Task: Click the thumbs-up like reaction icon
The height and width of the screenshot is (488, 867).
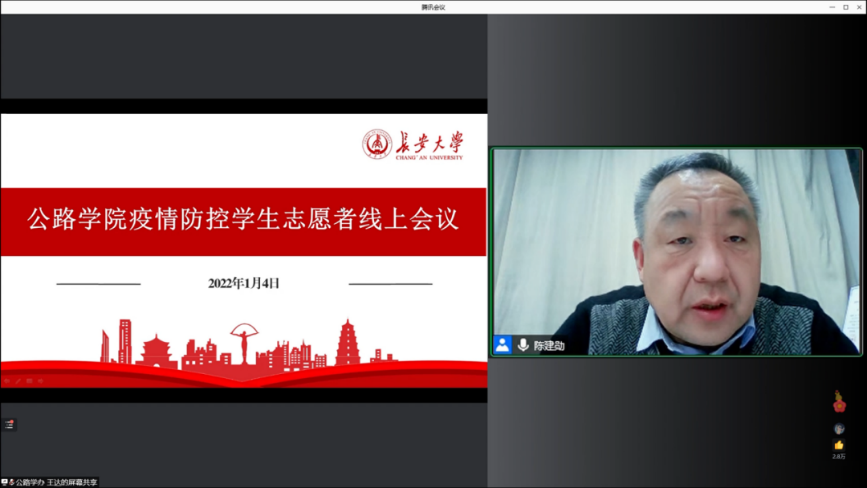Action: click(839, 444)
